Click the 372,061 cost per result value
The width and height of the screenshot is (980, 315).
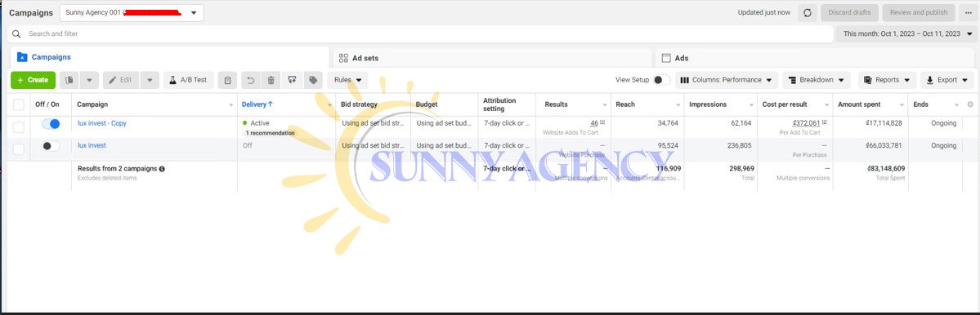805,123
